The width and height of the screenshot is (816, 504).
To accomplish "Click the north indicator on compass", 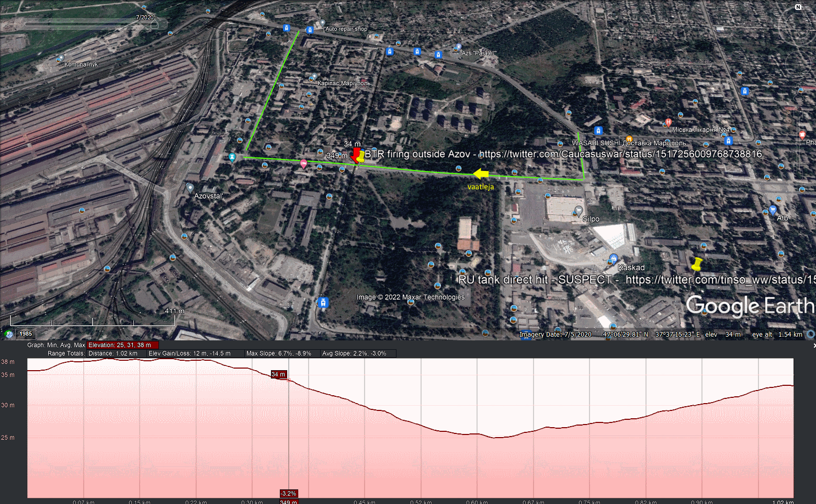I will pyautogui.click(x=798, y=7).
